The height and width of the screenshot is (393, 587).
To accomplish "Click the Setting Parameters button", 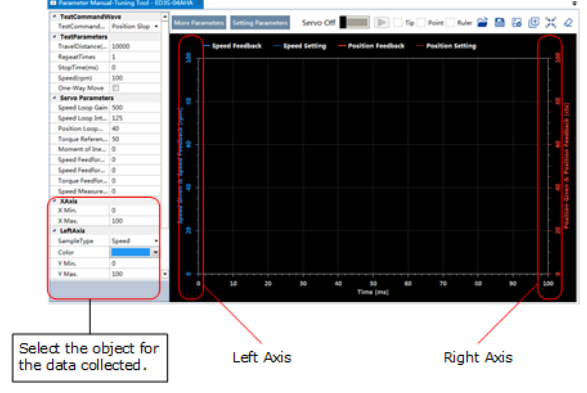I will pos(260,23).
